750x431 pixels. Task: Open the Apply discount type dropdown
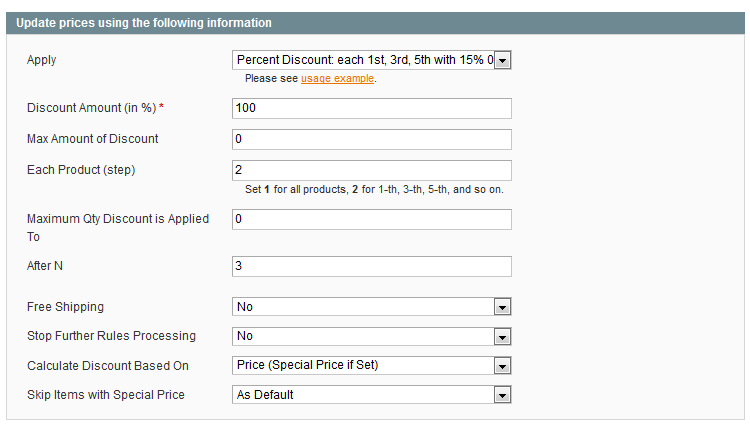[x=372, y=61]
